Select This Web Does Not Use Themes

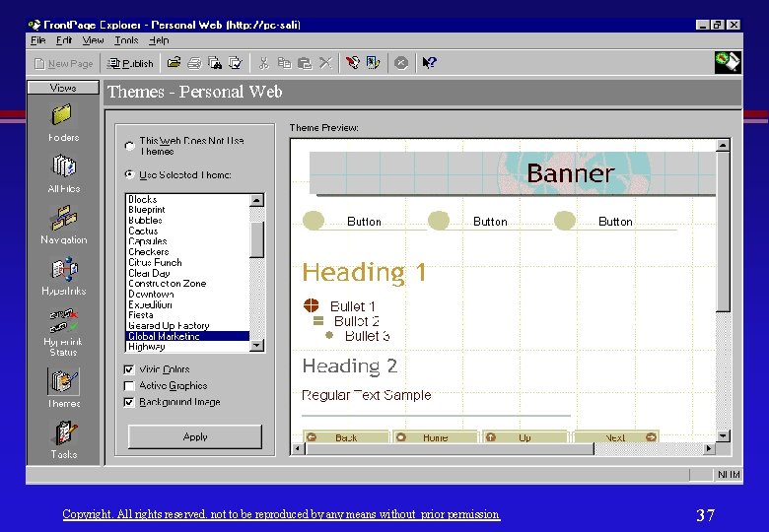(129, 146)
